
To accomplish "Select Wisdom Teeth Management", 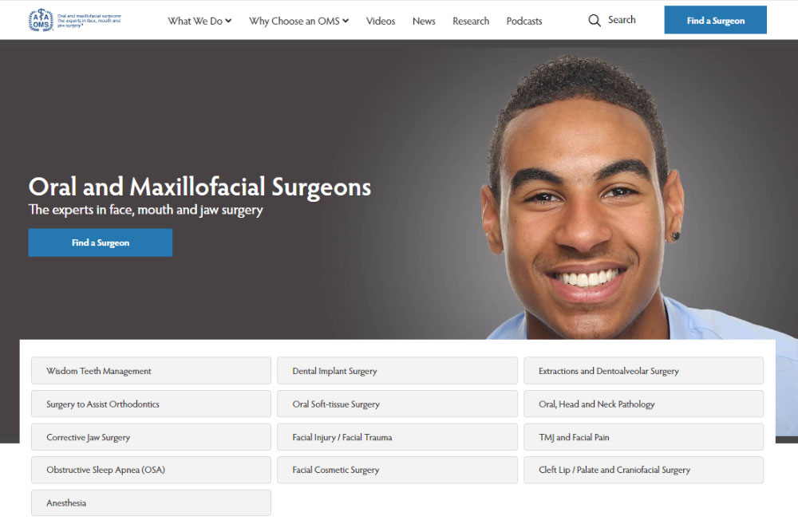I will click(x=151, y=371).
